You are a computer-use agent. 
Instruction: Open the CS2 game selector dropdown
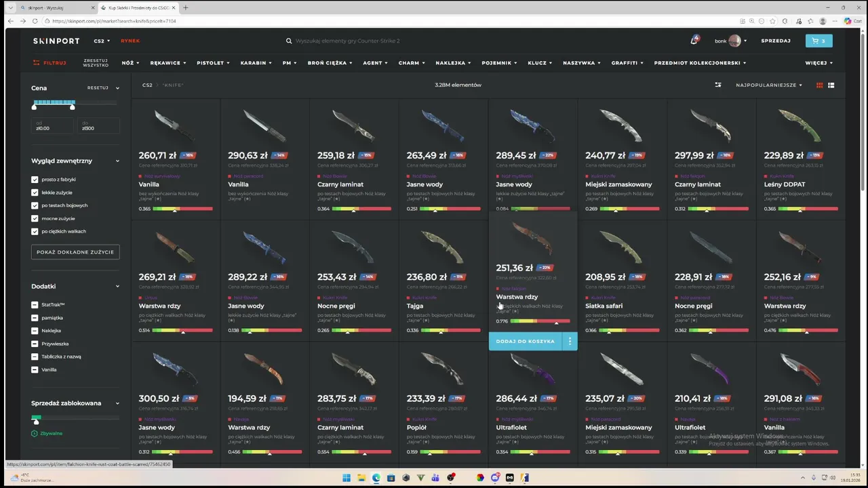coord(102,41)
